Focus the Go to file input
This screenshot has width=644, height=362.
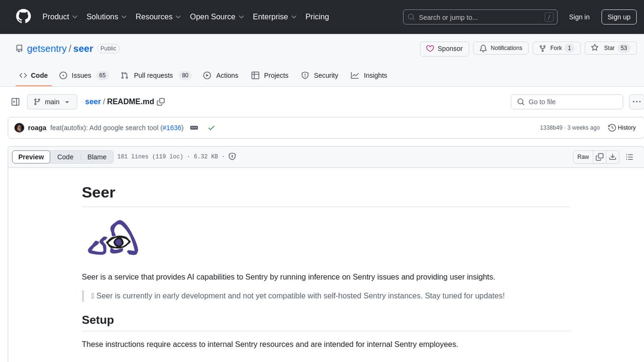point(567,102)
